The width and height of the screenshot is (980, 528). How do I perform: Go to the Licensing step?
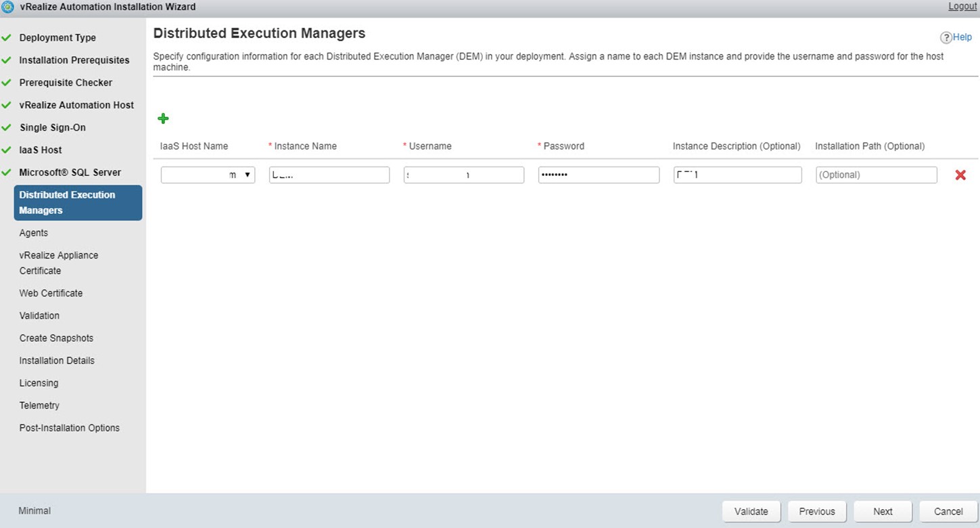(x=39, y=382)
